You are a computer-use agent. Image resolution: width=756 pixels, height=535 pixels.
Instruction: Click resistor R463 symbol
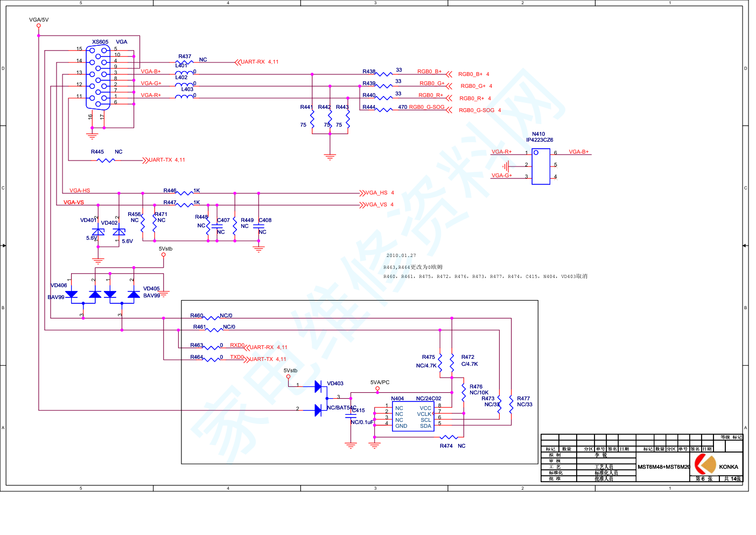(212, 348)
